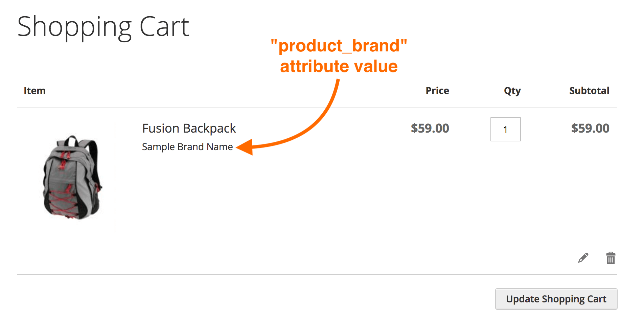Screen dimensions: 644x322
Task: Click the Sample Brand Name text
Action: pyautogui.click(x=187, y=147)
